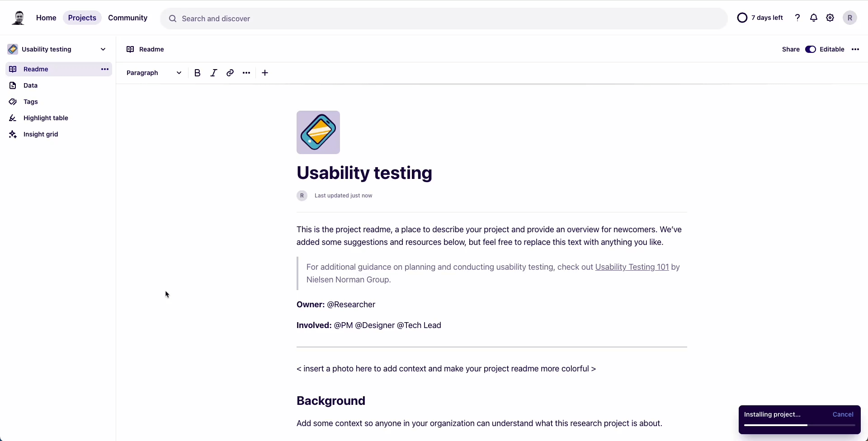Click the help question mark icon

coord(797,18)
